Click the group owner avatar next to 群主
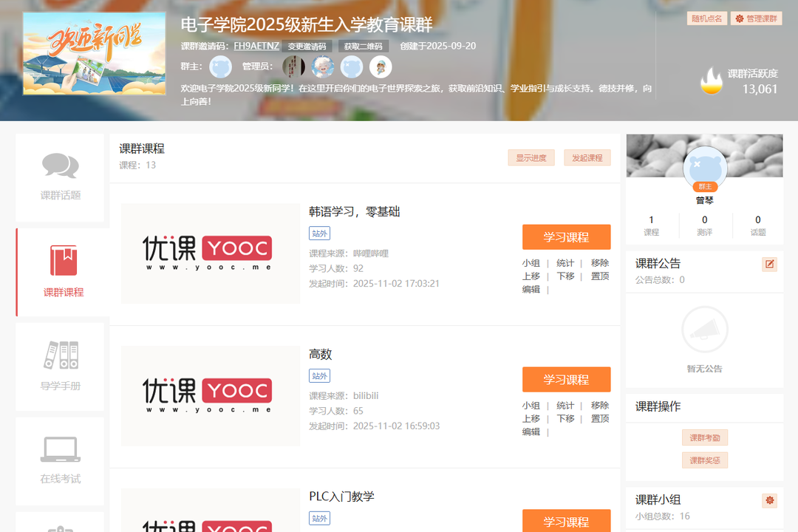 [x=220, y=67]
